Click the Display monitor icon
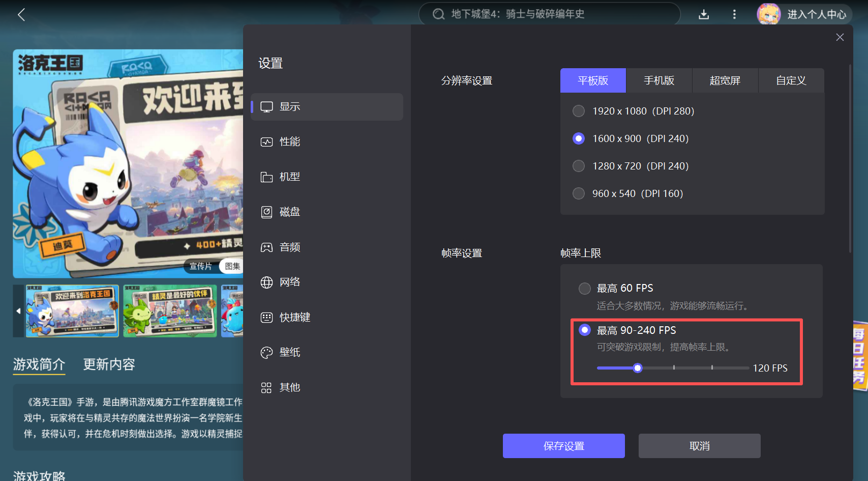Screen dimensions: 868x481 tap(267, 107)
